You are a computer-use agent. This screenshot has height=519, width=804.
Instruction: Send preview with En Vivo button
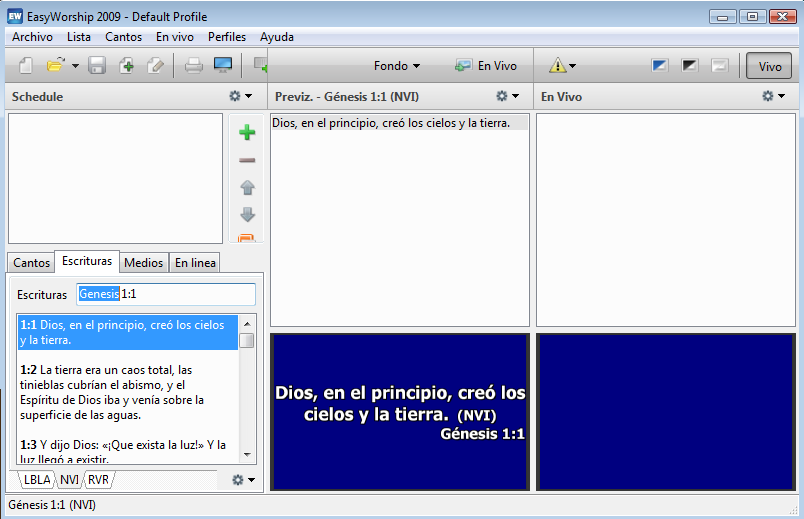click(486, 66)
